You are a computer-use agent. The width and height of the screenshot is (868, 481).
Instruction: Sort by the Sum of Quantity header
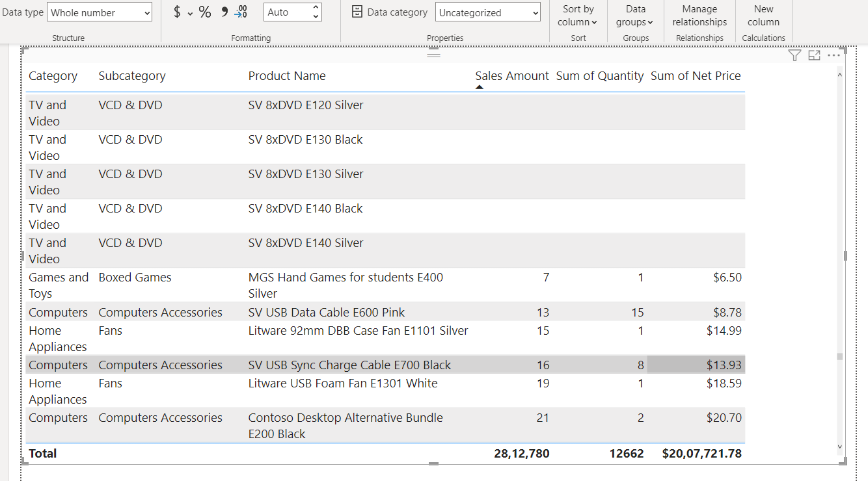coord(600,76)
